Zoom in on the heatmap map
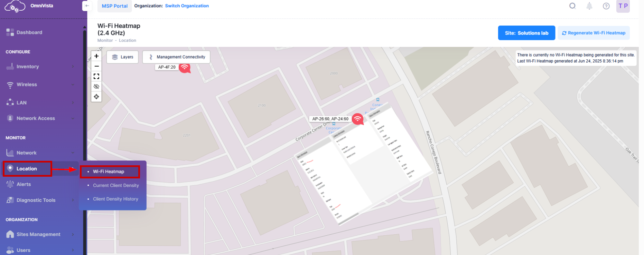The width and height of the screenshot is (644, 255). (x=96, y=56)
